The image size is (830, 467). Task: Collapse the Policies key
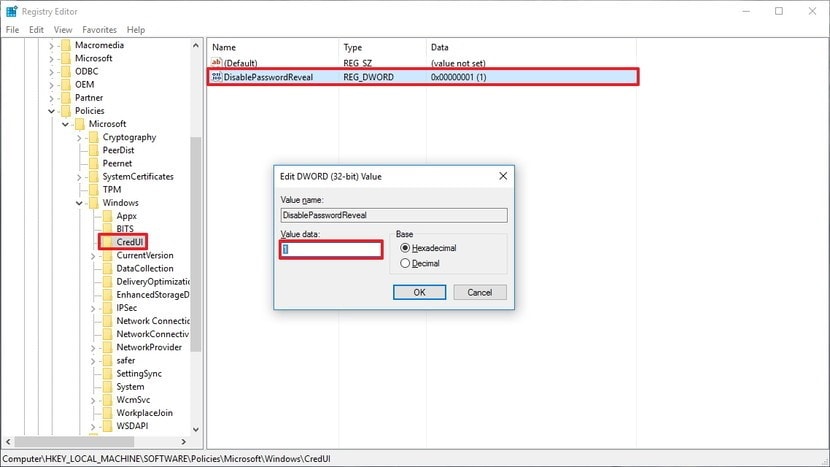[x=51, y=111]
